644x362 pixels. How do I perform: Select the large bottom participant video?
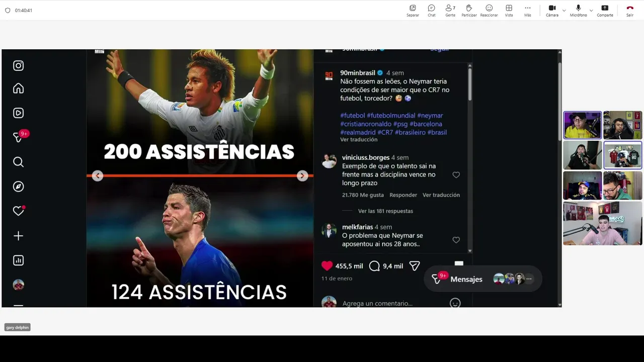602,223
